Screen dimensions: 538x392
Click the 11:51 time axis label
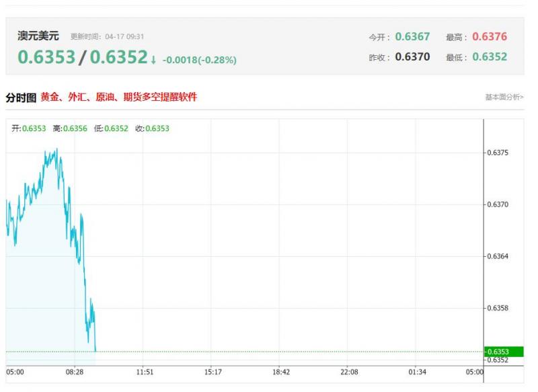pos(145,372)
